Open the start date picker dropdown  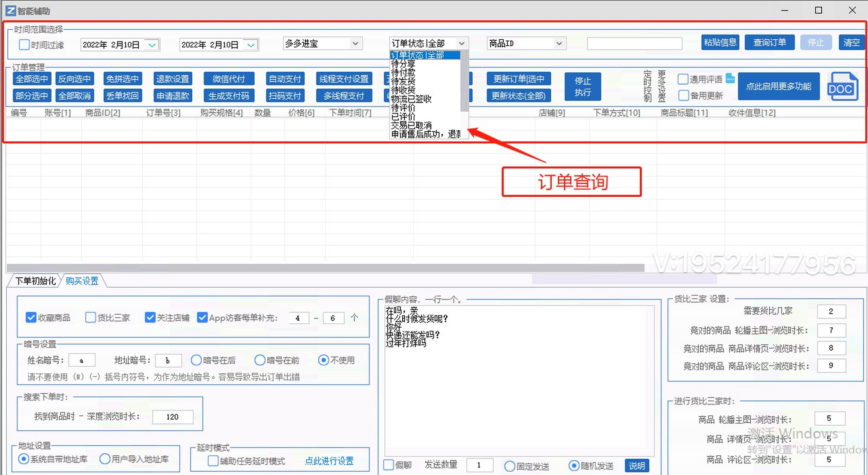click(152, 45)
